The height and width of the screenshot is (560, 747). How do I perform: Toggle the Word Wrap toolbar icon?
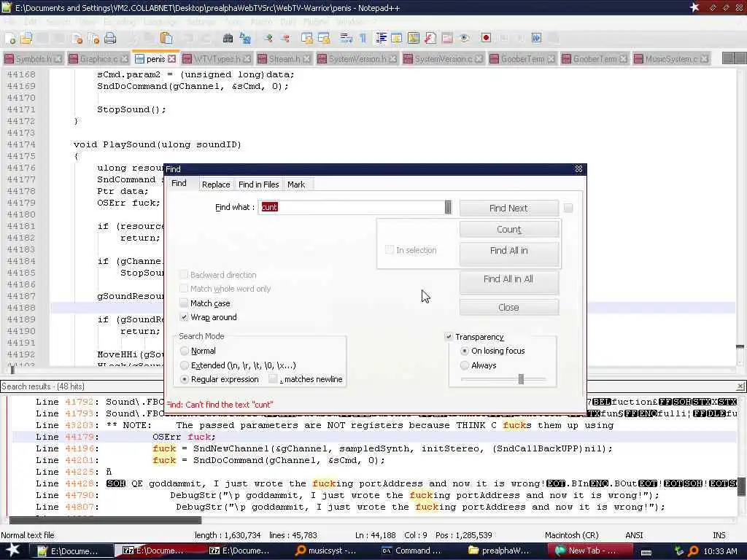click(346, 39)
